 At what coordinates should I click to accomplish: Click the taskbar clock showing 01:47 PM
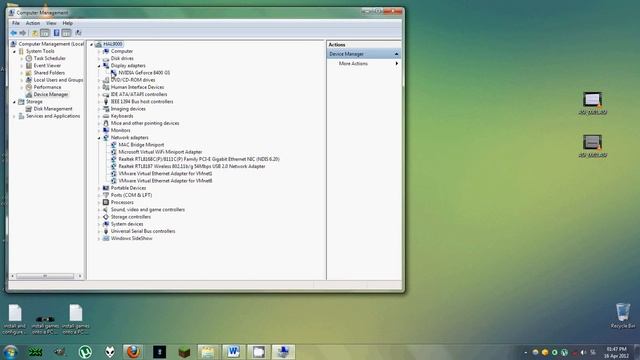[616, 353]
